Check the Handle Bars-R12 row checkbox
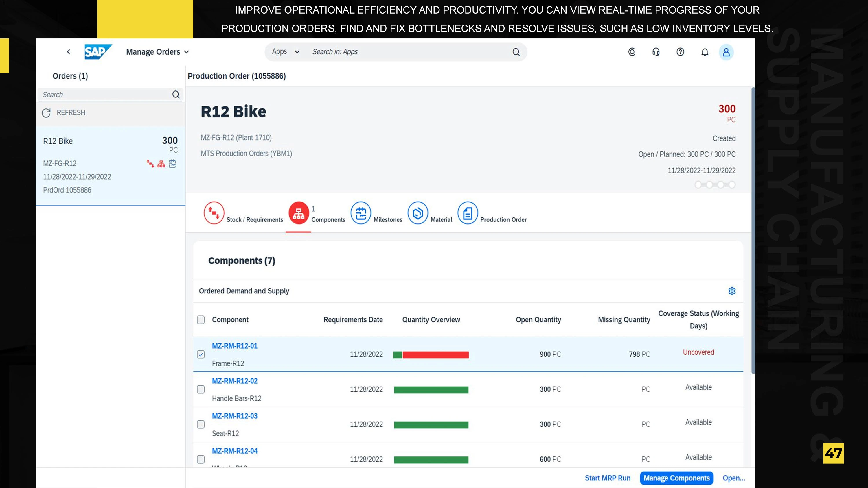The width and height of the screenshot is (868, 488). pyautogui.click(x=201, y=389)
